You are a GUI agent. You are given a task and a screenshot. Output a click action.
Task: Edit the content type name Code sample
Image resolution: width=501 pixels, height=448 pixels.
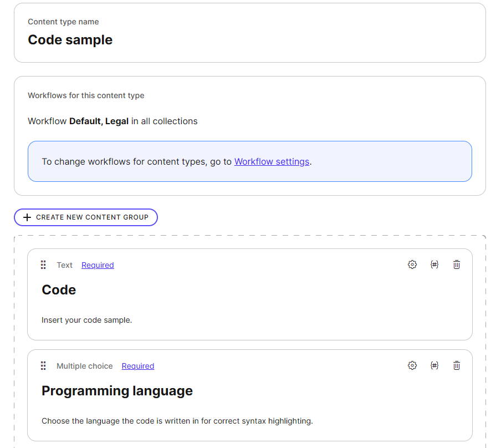tap(70, 40)
